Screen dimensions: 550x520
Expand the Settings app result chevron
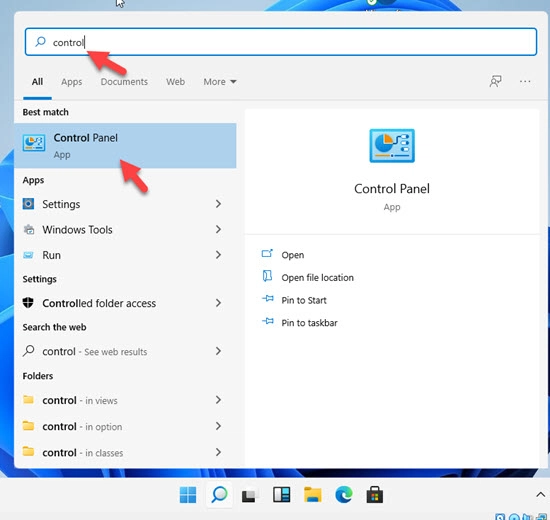click(x=218, y=204)
